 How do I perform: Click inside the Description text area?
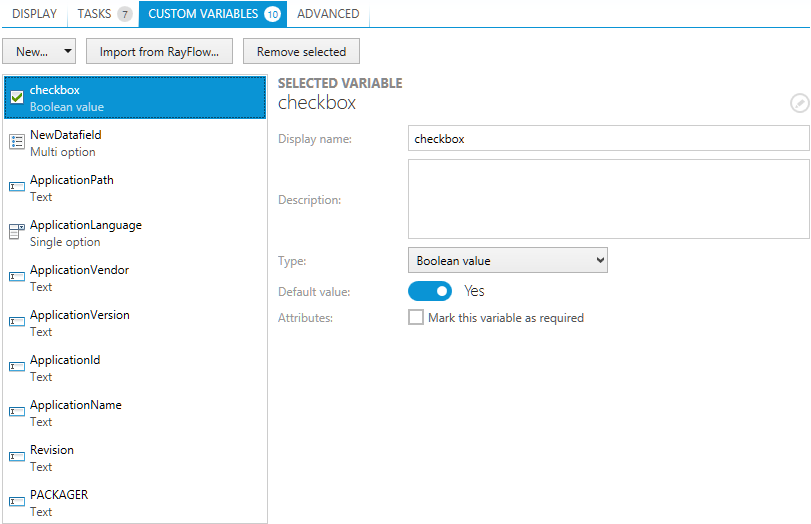point(608,199)
